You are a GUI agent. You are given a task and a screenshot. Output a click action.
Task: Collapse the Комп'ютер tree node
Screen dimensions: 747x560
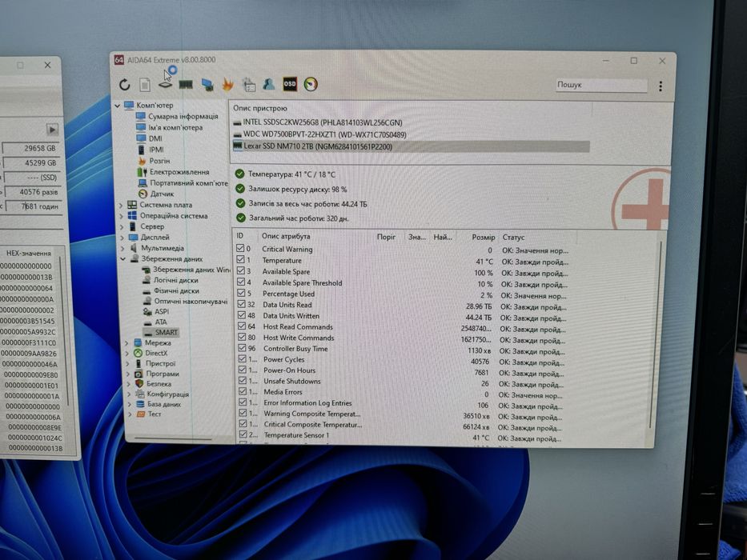(x=117, y=106)
